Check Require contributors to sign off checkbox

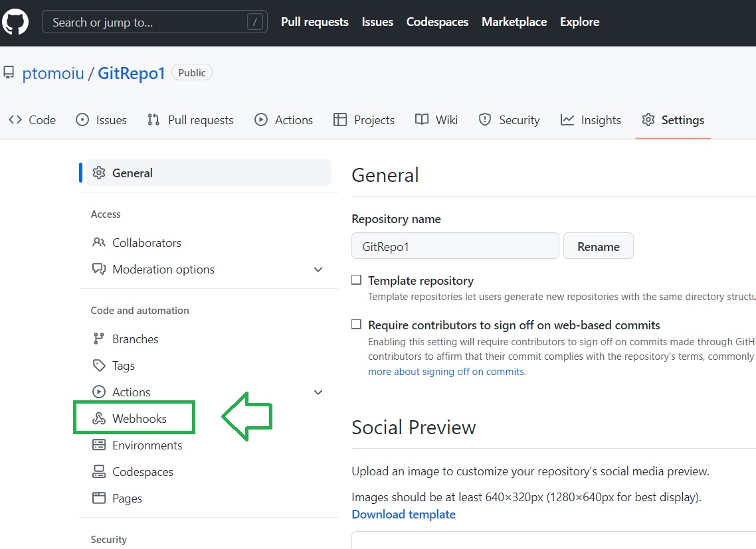(x=356, y=325)
